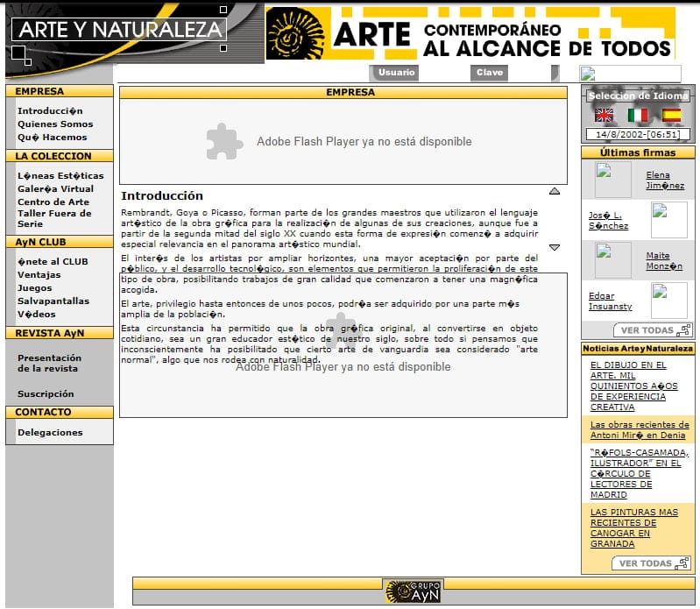700x609 pixels.
Task: Open the Quienes Somos page
Action: pos(55,124)
